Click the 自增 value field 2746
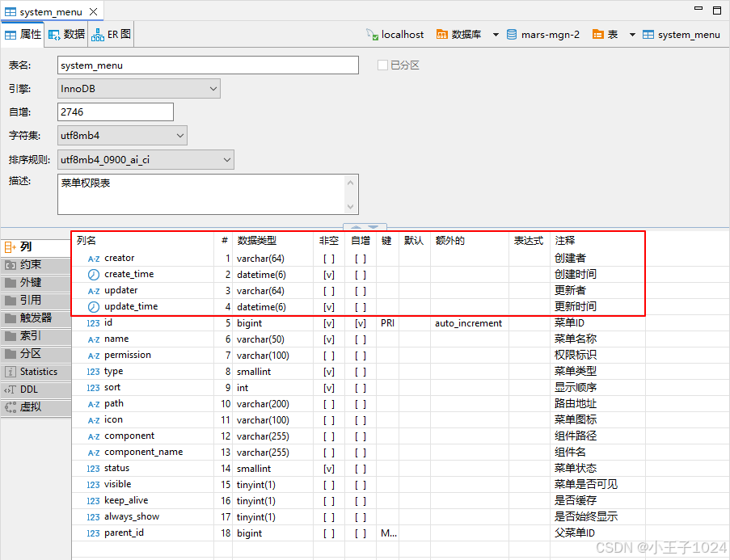The width and height of the screenshot is (730, 560). click(116, 112)
